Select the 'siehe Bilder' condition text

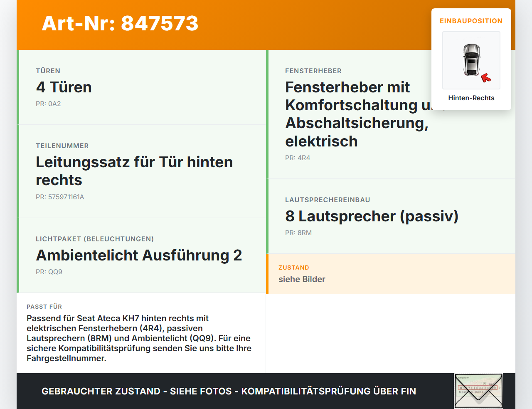(302, 279)
